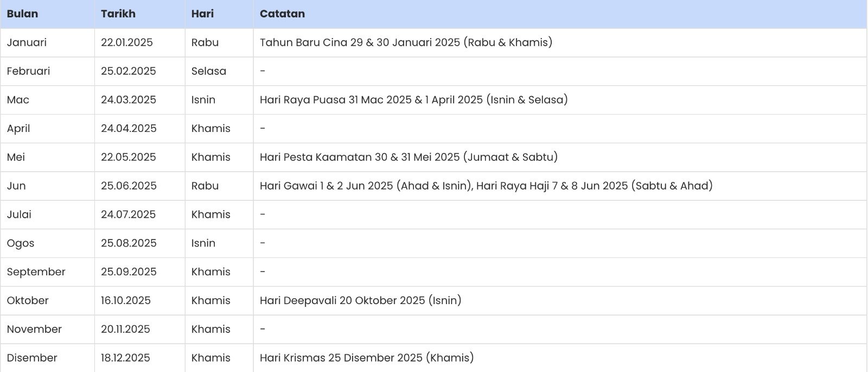The height and width of the screenshot is (372, 868).
Task: Select the Hari column header
Action: (202, 14)
